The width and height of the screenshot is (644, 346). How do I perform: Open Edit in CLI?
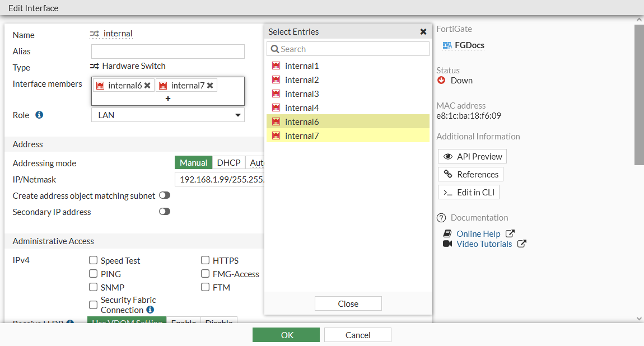pos(469,192)
